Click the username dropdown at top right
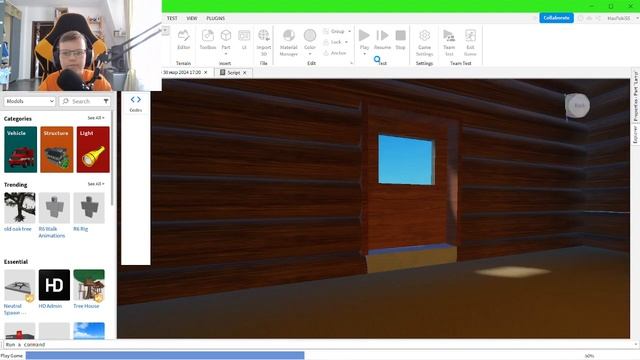640x360 pixels. [622, 18]
